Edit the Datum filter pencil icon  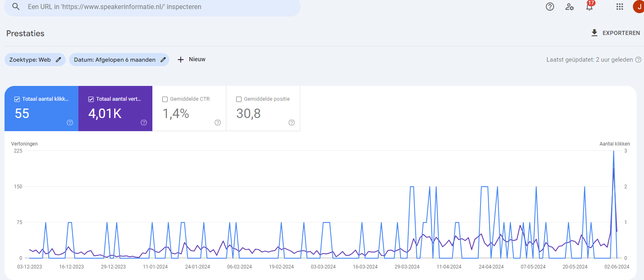tap(163, 60)
